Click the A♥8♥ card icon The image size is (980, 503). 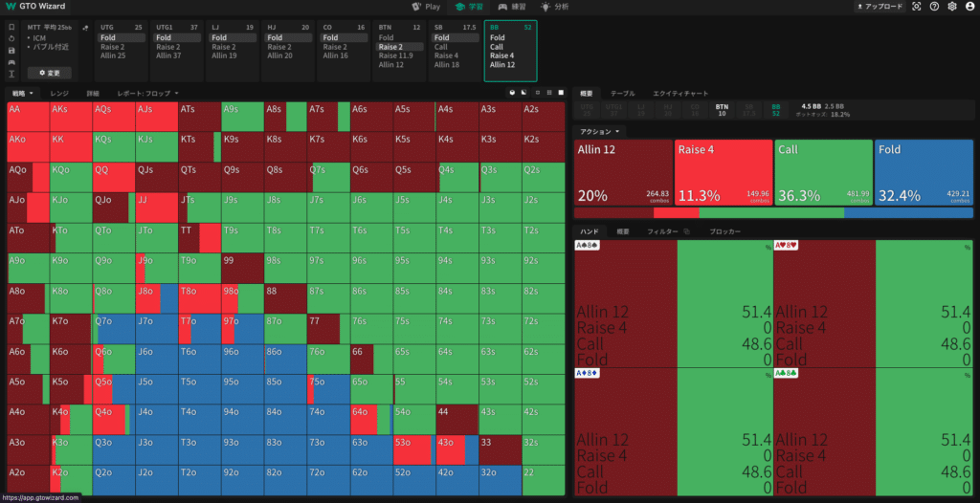point(787,246)
